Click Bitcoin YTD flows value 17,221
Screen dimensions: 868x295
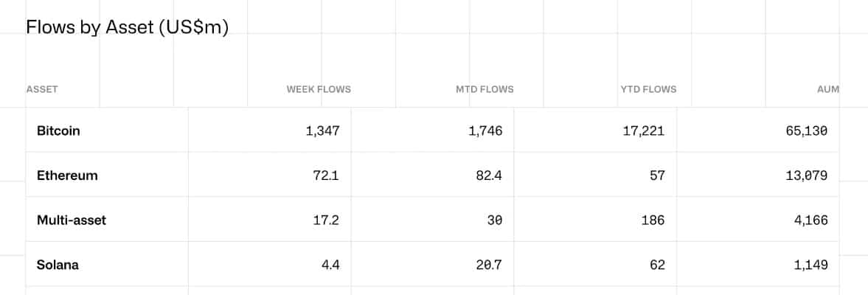tap(642, 131)
